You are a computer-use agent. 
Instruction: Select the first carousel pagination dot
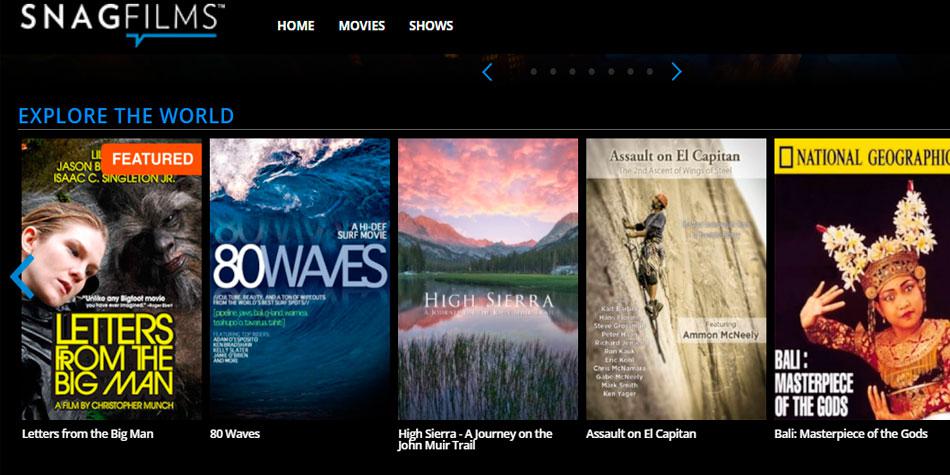click(x=534, y=72)
